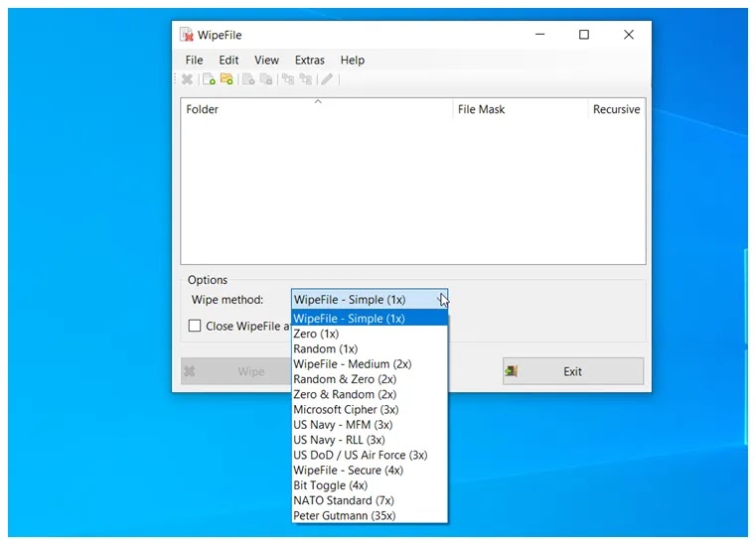Select WipeFile - Simple (1x) in list

(x=370, y=319)
